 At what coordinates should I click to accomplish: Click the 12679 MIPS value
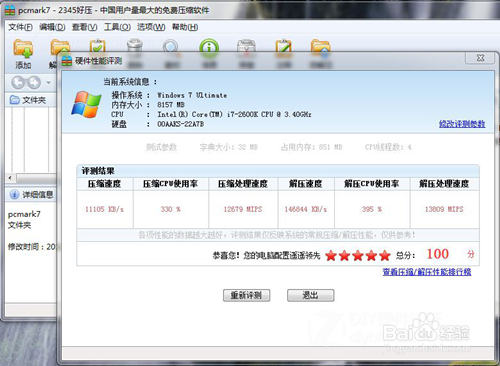243,209
